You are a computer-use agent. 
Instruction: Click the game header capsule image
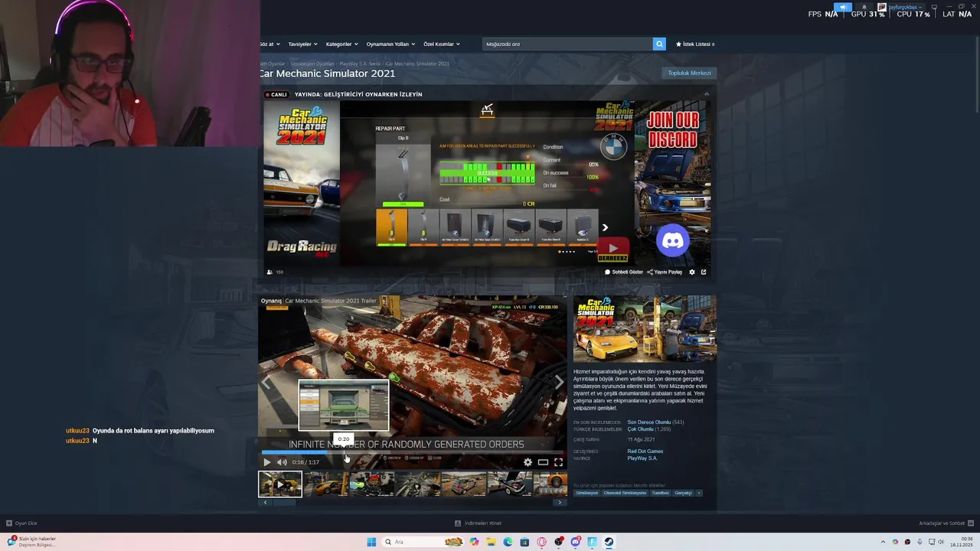pyautogui.click(x=645, y=328)
